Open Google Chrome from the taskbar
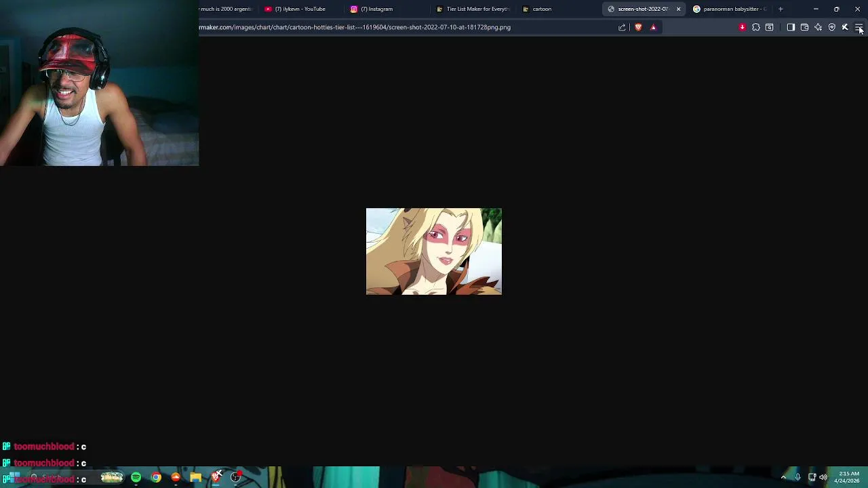 click(x=156, y=477)
